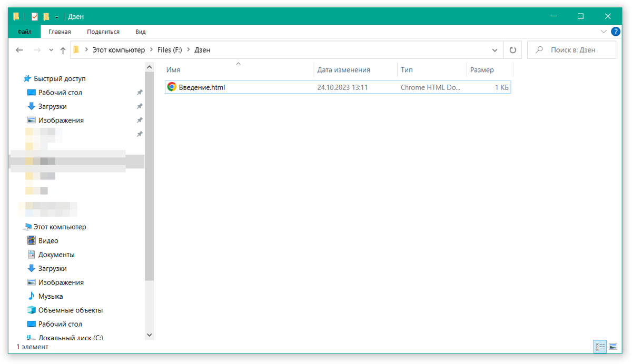Switch to the Главная ribbon tab
The height and width of the screenshot is (364, 632).
pos(60,32)
